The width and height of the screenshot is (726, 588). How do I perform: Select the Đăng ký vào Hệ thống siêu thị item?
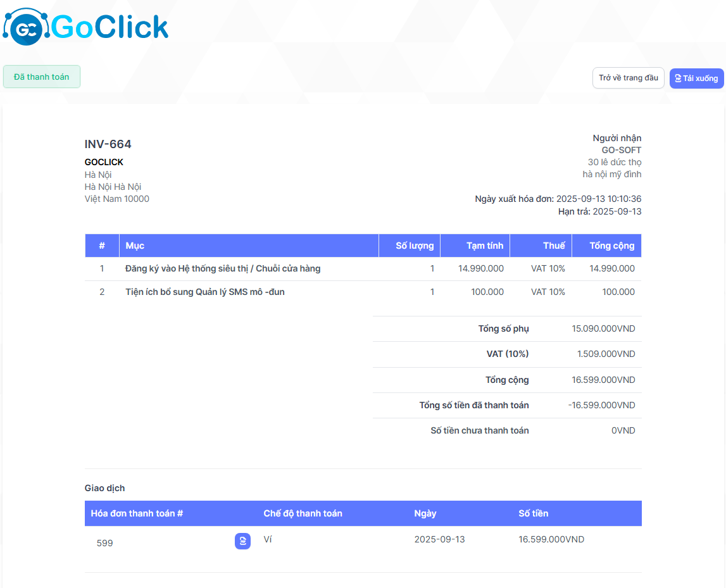(223, 268)
